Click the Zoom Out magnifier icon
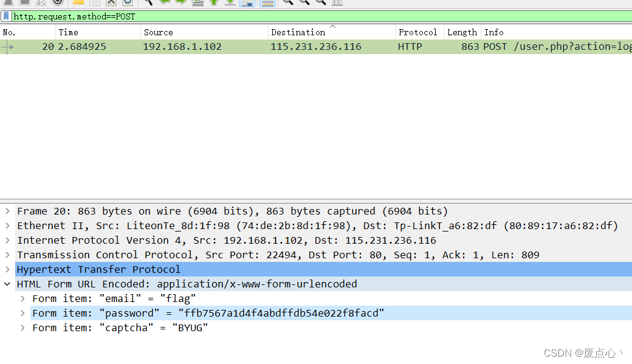This screenshot has width=632, height=364. [x=304, y=3]
